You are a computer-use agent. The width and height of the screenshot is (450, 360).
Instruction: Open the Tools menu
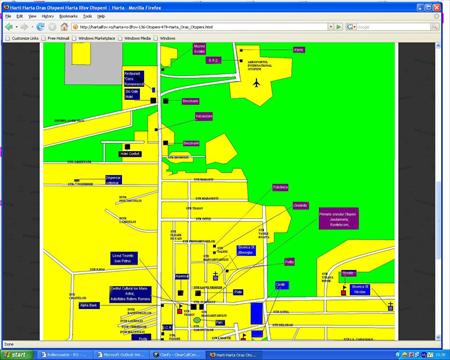pyautogui.click(x=87, y=16)
